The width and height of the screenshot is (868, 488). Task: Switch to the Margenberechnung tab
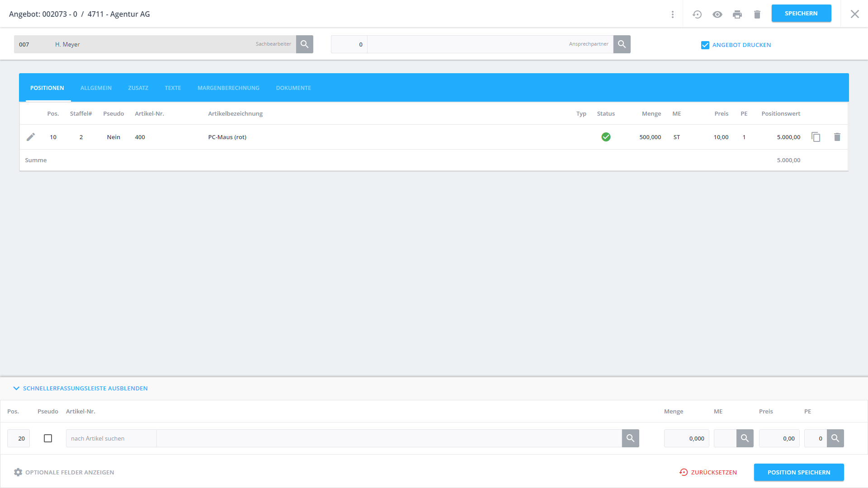[228, 88]
